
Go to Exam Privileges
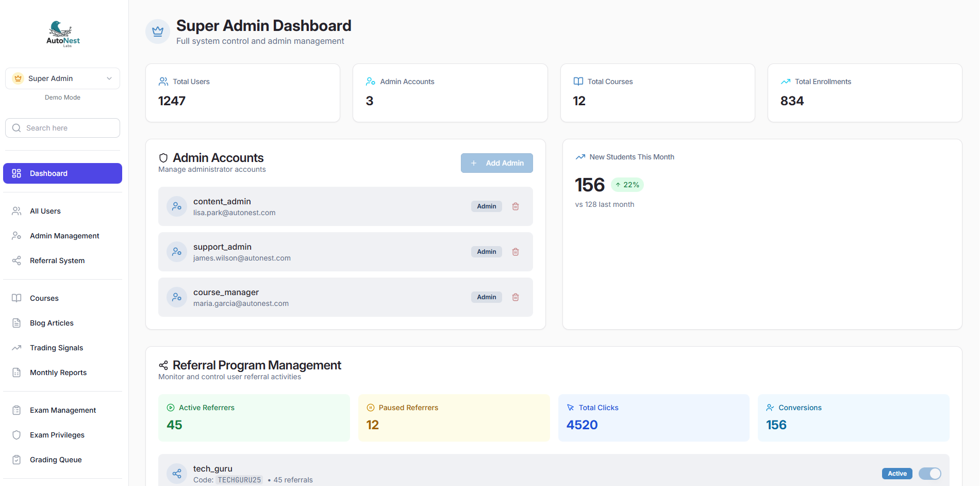63,435
